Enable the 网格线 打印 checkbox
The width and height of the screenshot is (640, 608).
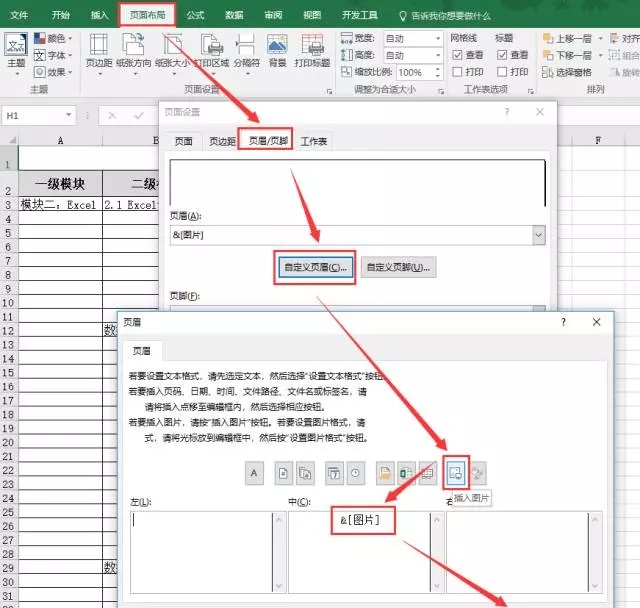(x=458, y=72)
